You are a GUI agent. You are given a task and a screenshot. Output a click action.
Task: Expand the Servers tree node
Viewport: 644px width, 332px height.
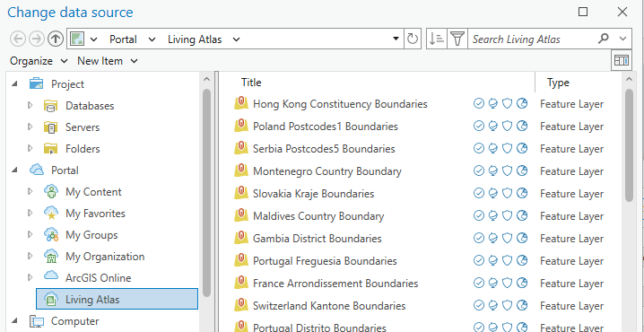30,127
